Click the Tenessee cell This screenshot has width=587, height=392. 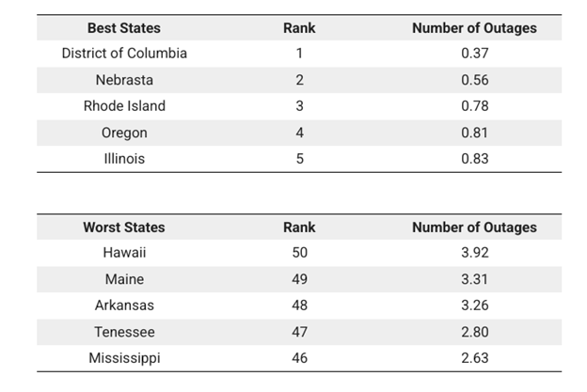124,332
